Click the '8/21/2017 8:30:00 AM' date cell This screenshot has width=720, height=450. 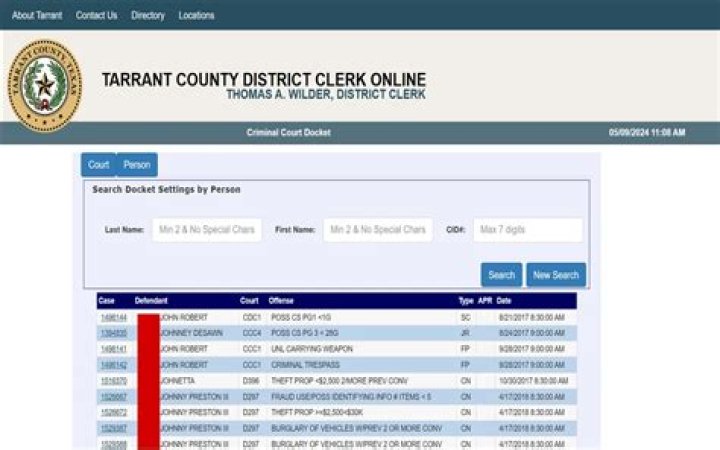pos(532,318)
